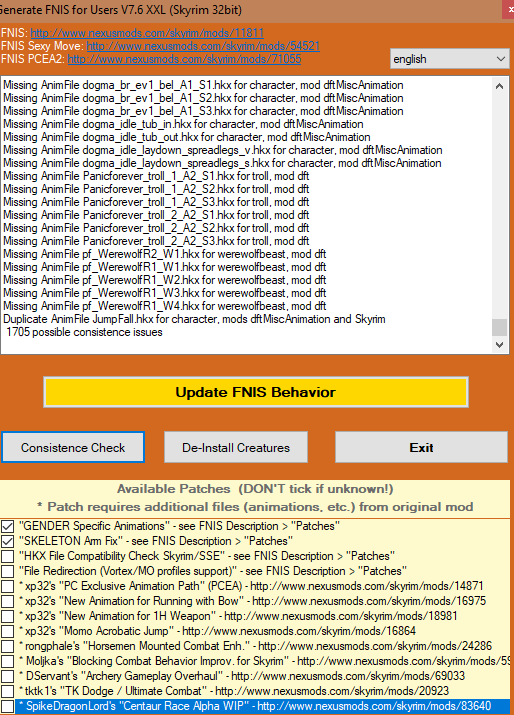Click the Missing pf_WerewolfR1_W2.hkx line
The height and width of the screenshot is (715, 514).
click(x=165, y=280)
